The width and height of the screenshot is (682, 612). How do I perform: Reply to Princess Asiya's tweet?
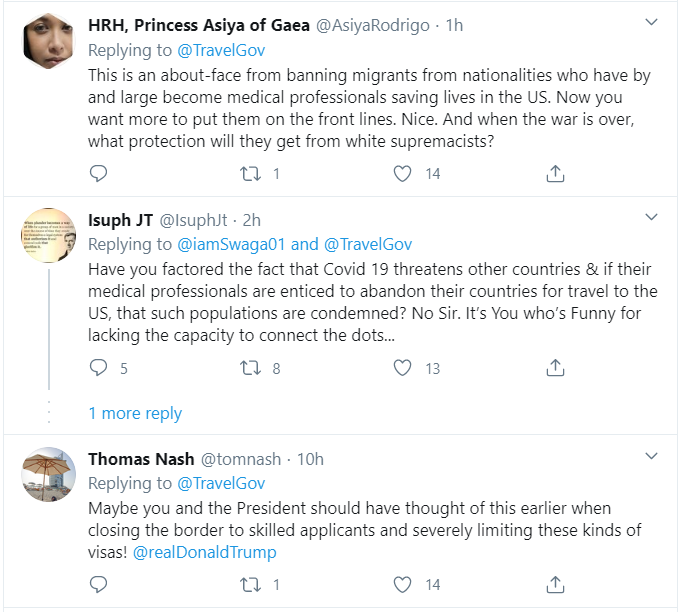tap(98, 173)
